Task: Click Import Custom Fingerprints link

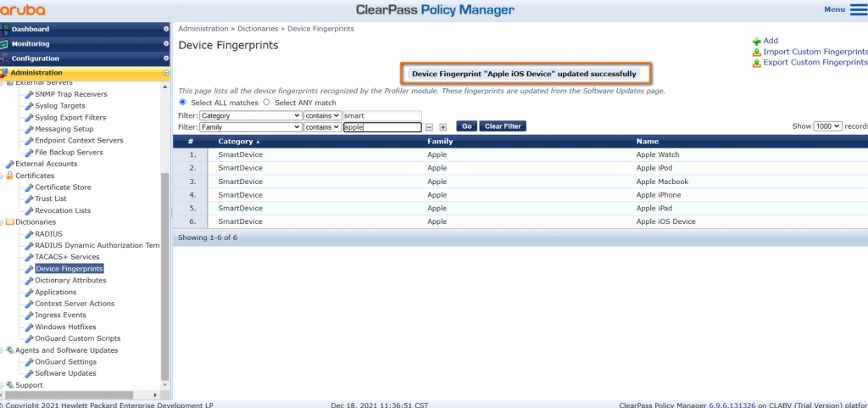Action: (815, 52)
